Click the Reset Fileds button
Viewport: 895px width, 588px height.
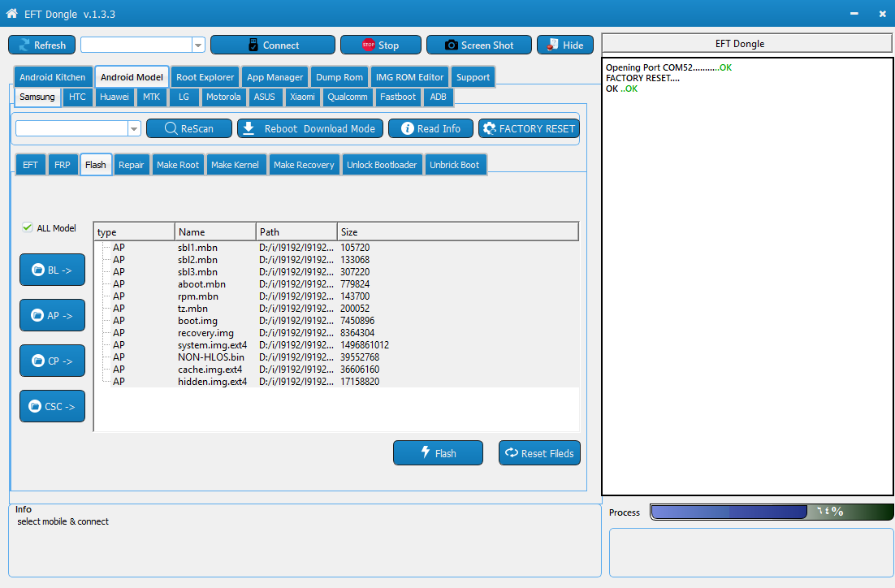pos(539,452)
